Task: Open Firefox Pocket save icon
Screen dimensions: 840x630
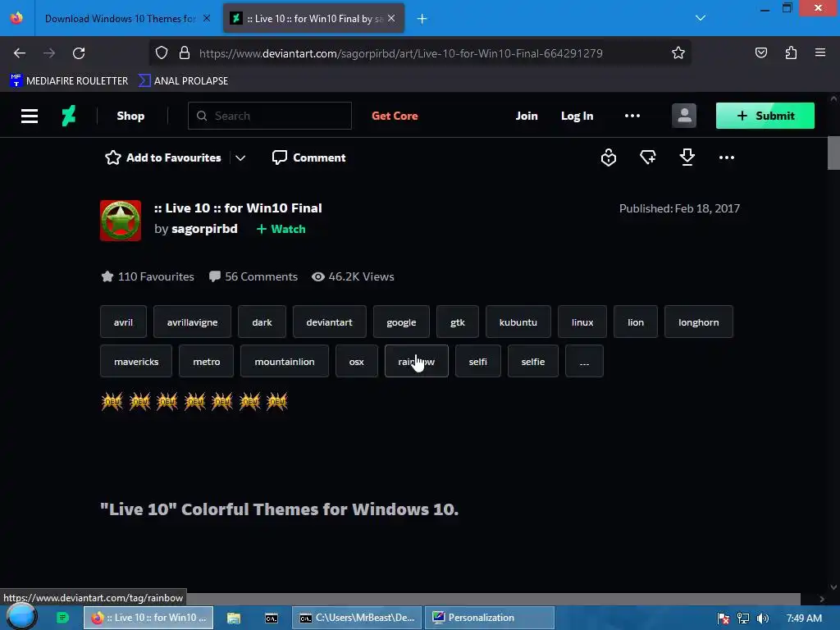Action: [760, 52]
